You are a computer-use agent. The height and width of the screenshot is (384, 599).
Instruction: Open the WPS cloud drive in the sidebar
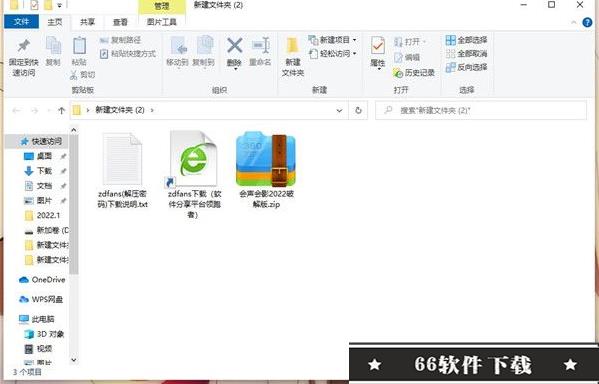click(41, 299)
